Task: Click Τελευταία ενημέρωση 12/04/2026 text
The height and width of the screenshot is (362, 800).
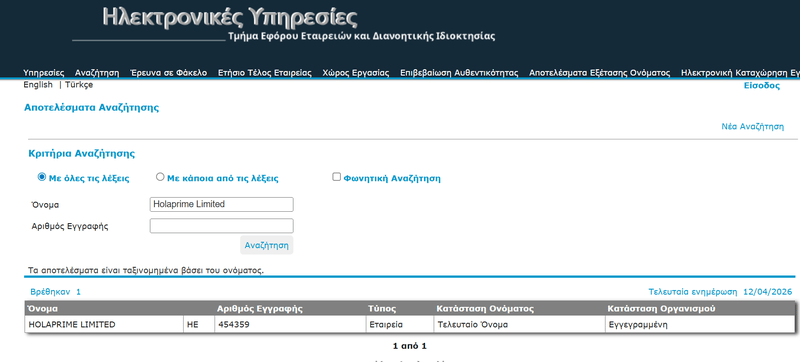Action: (720, 292)
